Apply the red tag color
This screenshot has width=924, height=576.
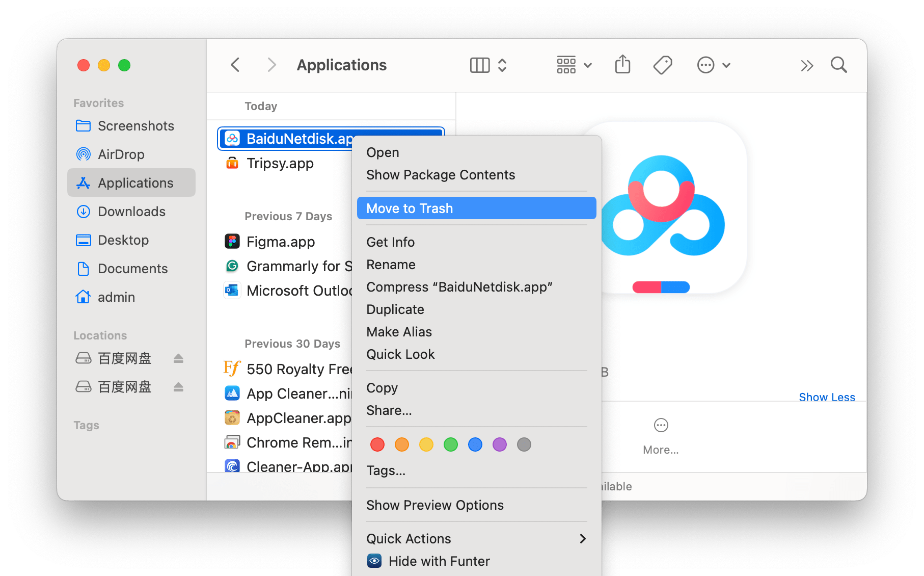click(377, 444)
